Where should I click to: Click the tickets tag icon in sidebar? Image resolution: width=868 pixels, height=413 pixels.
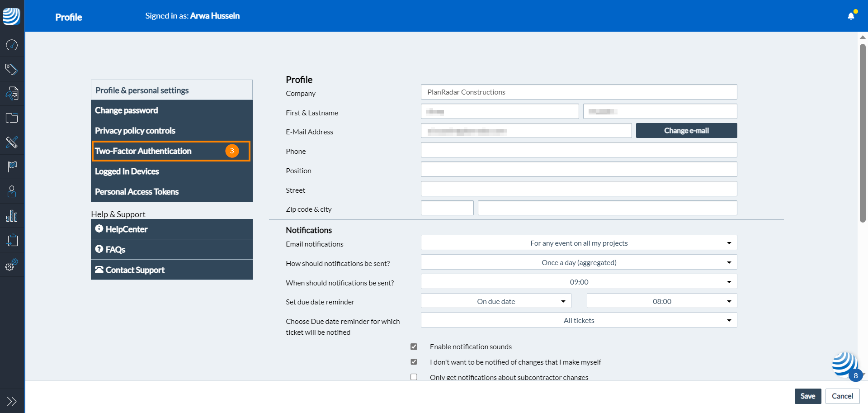(x=12, y=69)
